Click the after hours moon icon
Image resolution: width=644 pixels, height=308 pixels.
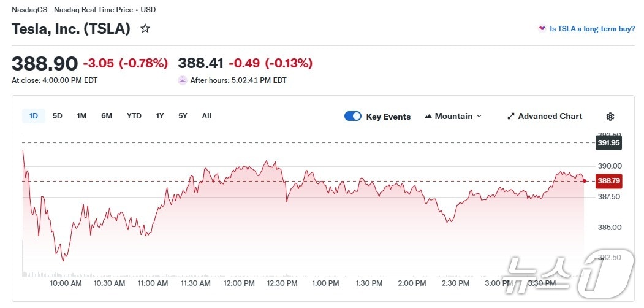coord(182,80)
